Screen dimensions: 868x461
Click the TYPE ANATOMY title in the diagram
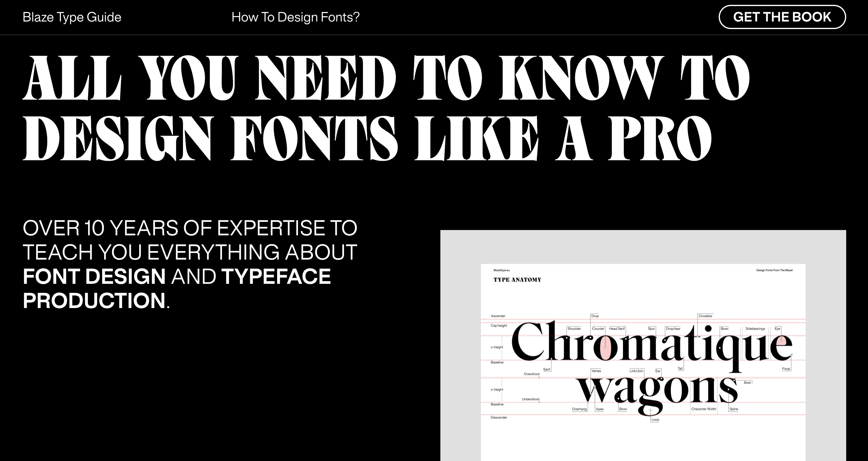[x=517, y=280]
